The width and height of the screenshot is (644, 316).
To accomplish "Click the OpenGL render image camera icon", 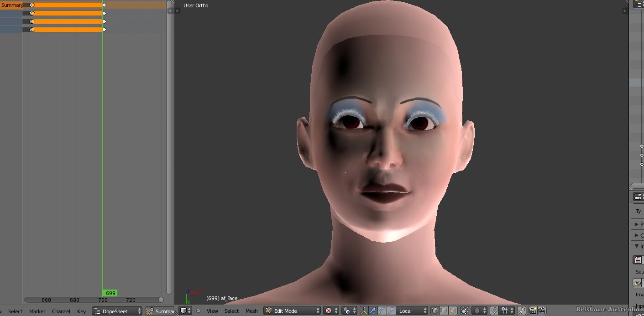I will (x=533, y=311).
